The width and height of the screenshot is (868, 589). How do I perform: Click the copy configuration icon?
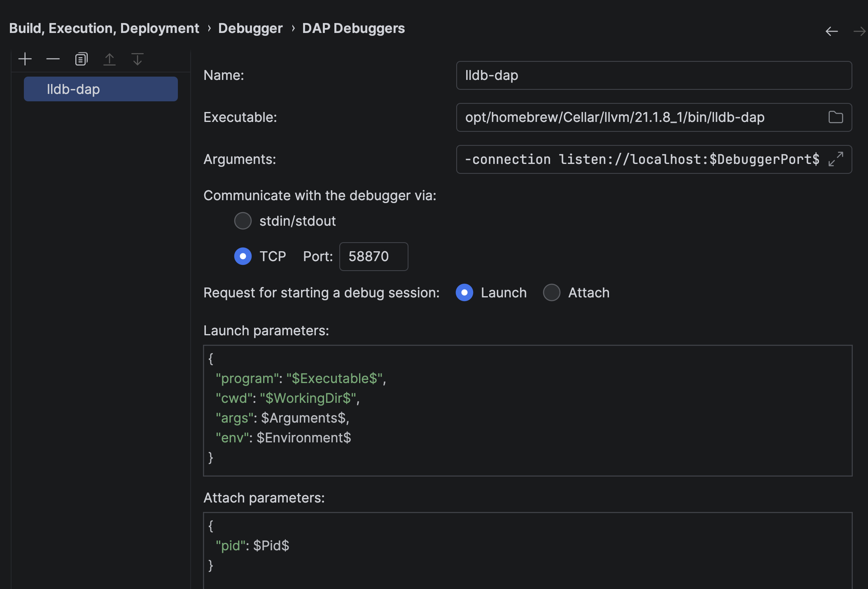[81, 59]
